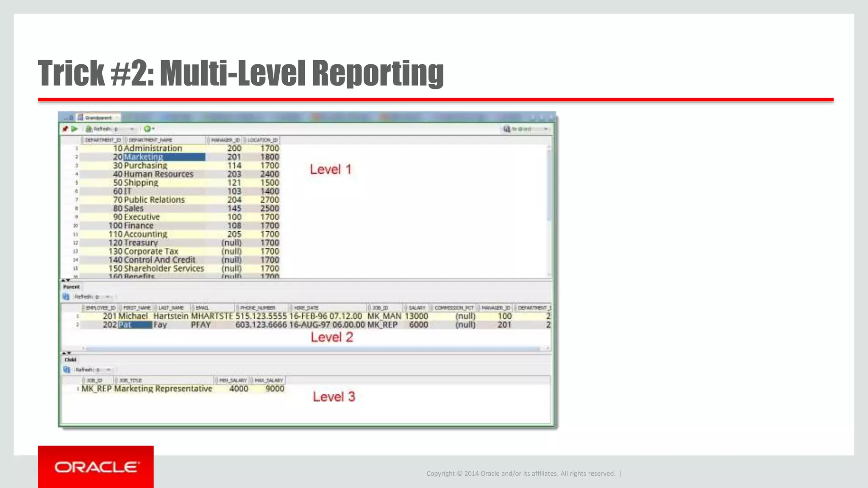This screenshot has width=868, height=488.
Task: Click phone number 603.123.6666
Action: [261, 325]
